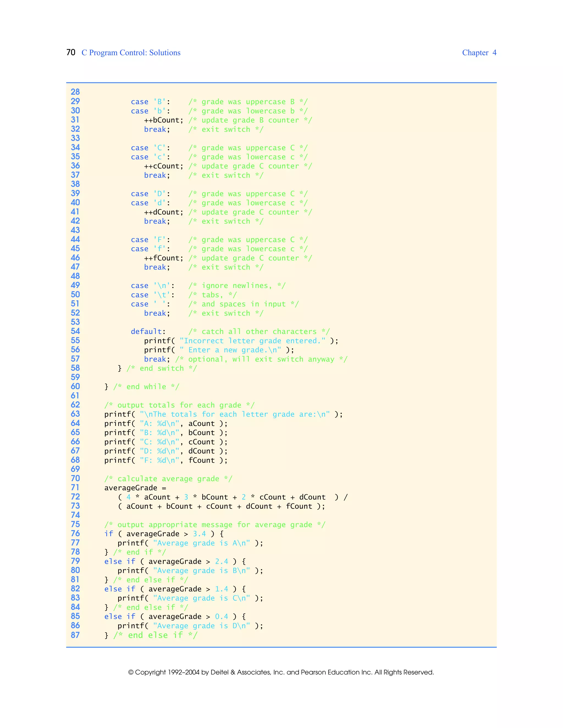Click the 3.4 literal in the if condition
This screenshot has height=728, width=563.
[199, 534]
